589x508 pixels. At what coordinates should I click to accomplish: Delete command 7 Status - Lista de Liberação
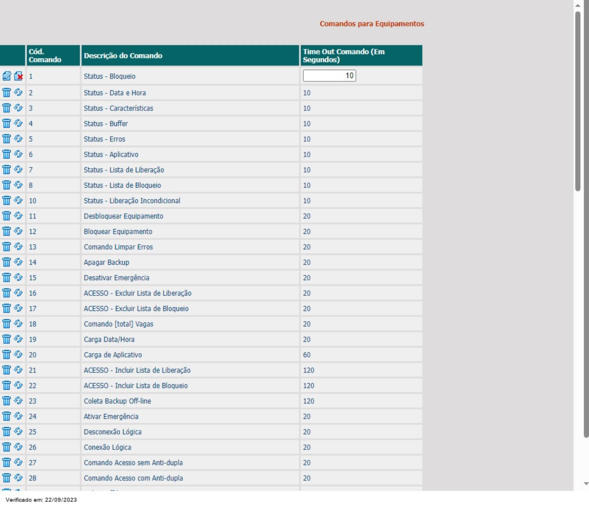click(x=6, y=169)
